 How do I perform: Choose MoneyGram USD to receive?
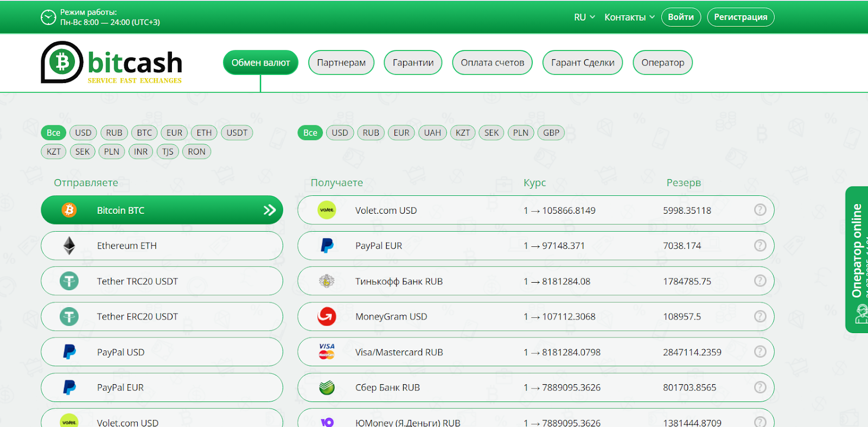(535, 316)
